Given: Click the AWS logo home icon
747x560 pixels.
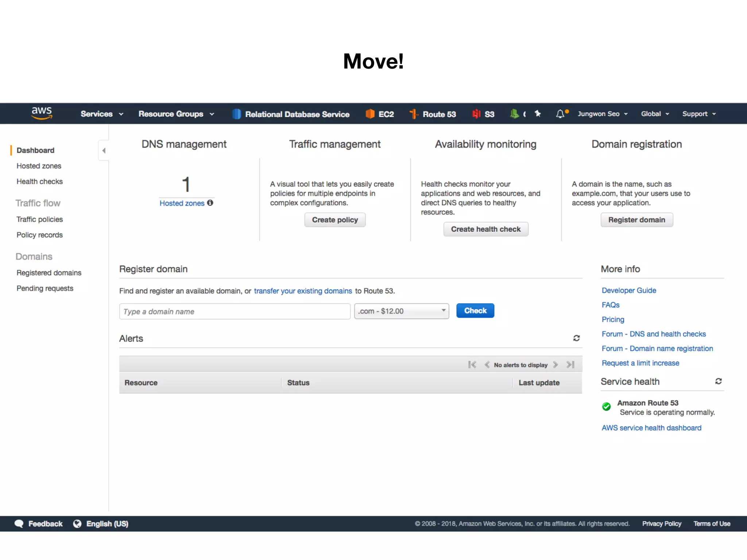Looking at the screenshot, I should tap(42, 113).
